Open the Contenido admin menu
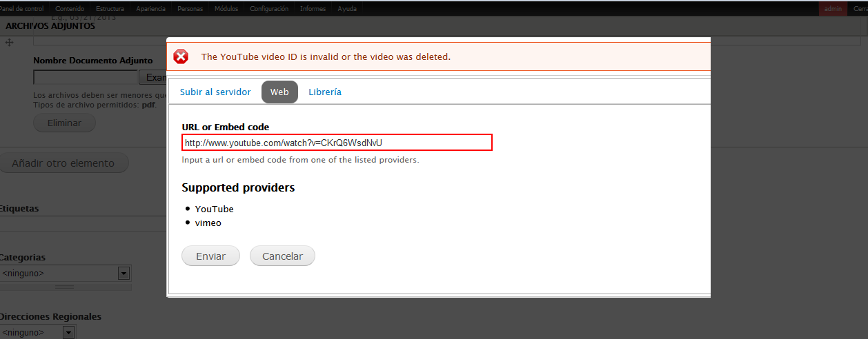The width and height of the screenshot is (868, 339). (x=70, y=9)
